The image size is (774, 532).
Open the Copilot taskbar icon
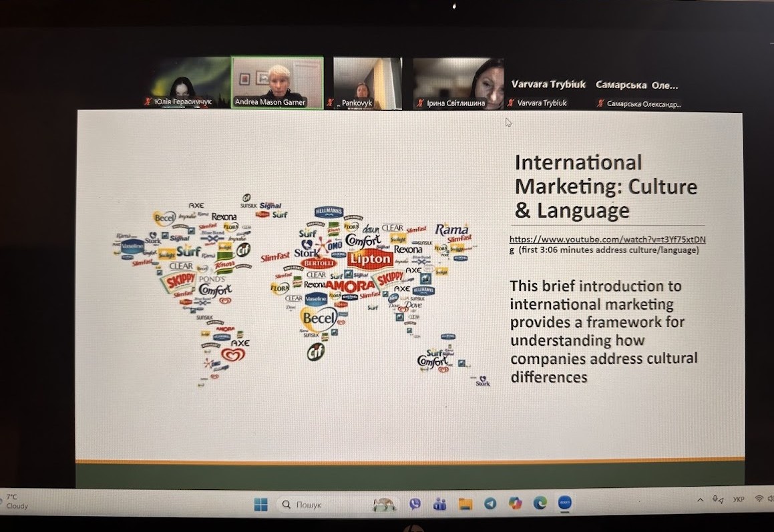(x=515, y=503)
